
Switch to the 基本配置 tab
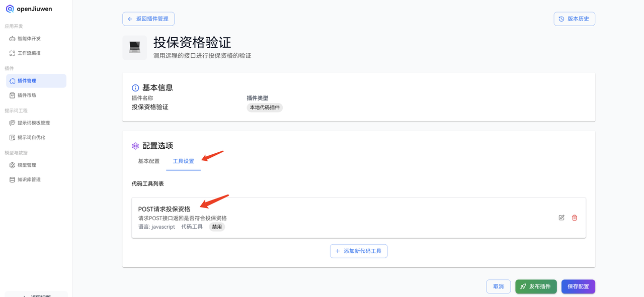coord(148,160)
